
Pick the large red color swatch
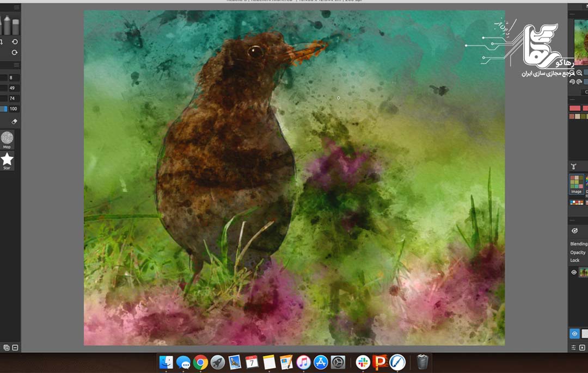click(575, 108)
